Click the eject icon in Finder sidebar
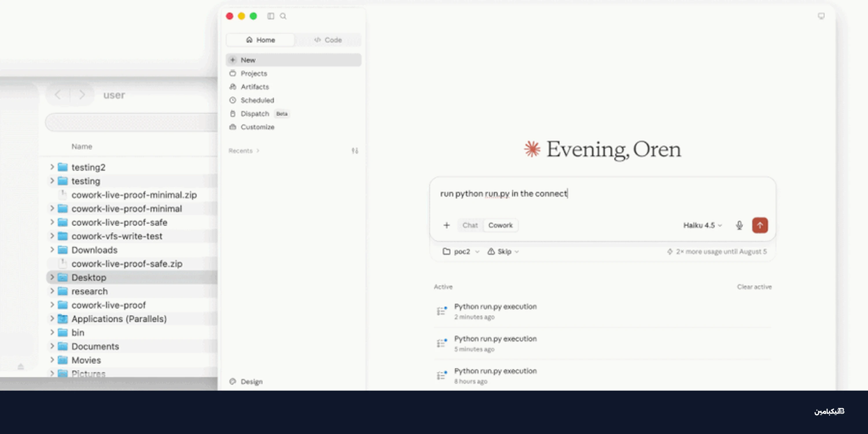 [21, 366]
